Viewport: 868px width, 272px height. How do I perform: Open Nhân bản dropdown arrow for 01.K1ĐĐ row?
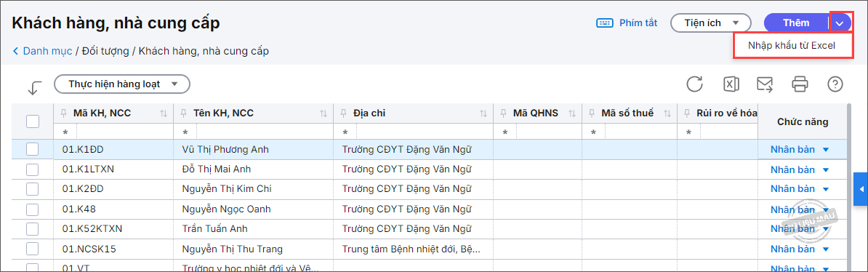point(826,150)
